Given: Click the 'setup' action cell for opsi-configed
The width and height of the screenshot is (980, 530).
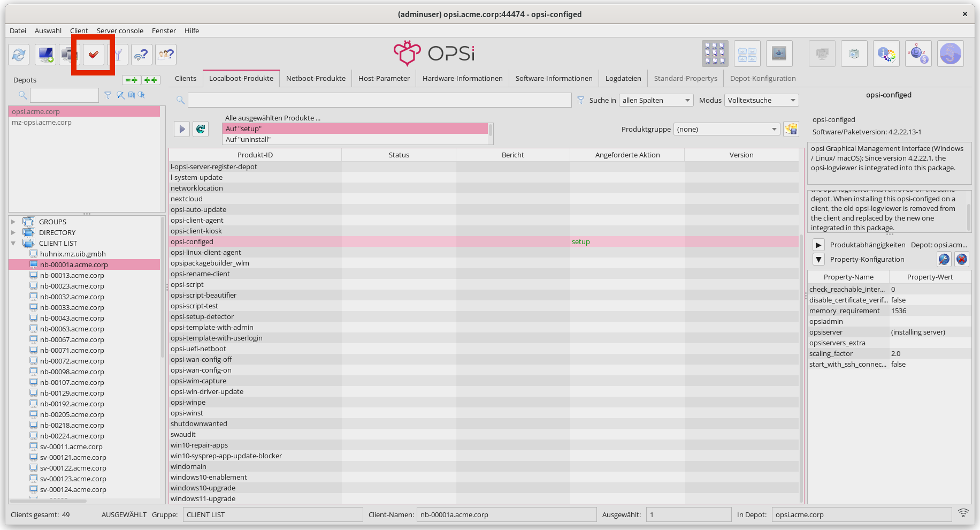Looking at the screenshot, I should pos(627,241).
